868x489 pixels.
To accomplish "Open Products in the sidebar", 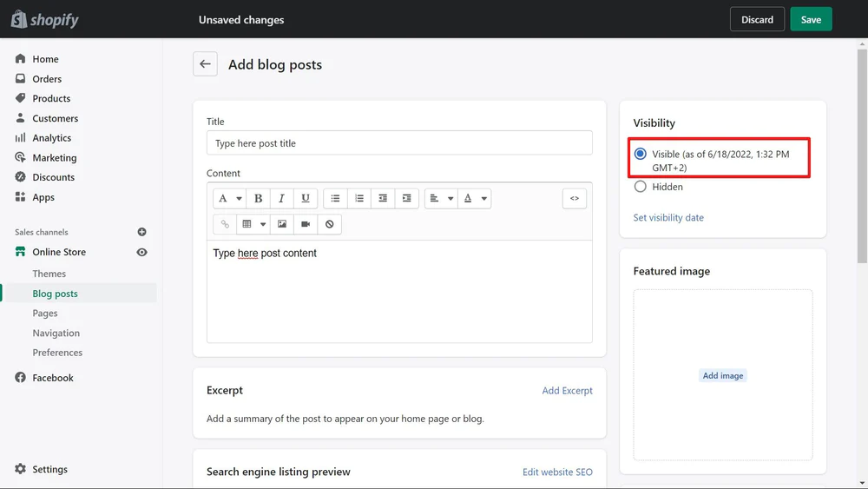I will pos(51,98).
